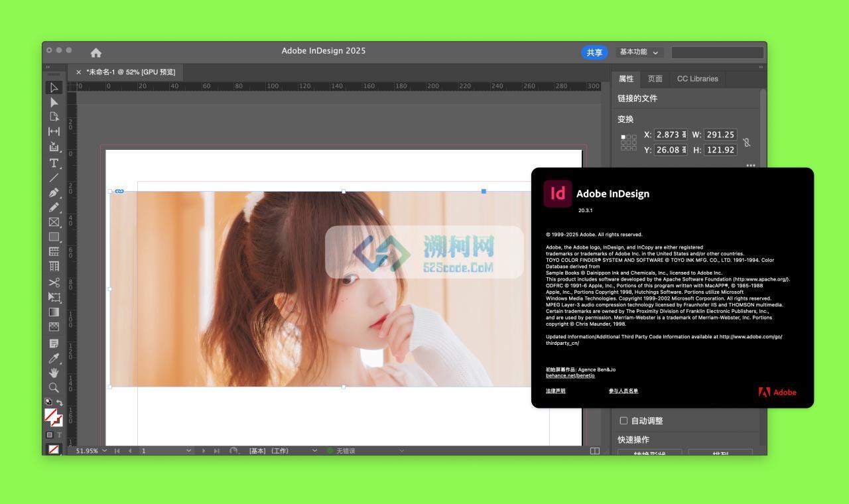The image size is (849, 504).
Task: Go to next page arrow
Action: point(204,451)
